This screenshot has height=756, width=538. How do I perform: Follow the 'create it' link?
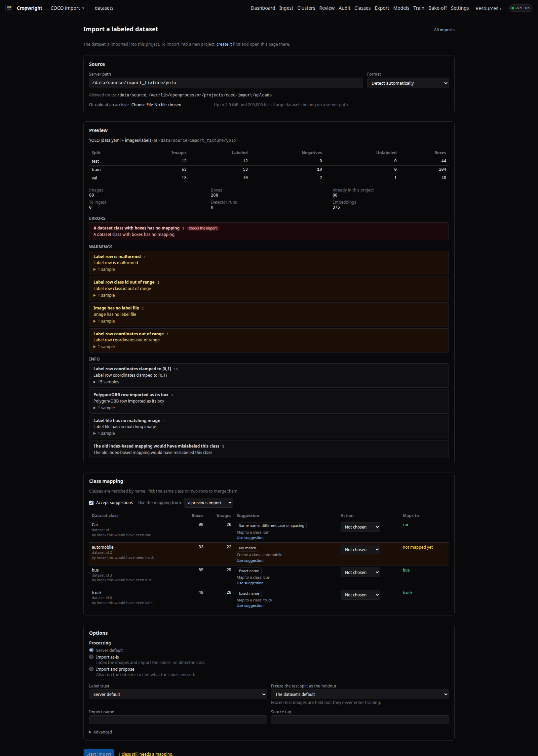[x=224, y=44]
